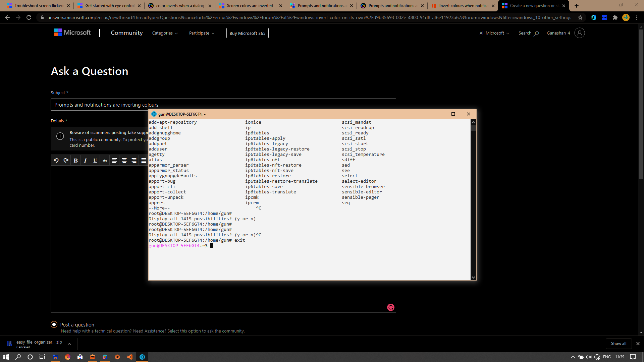This screenshot has height=362, width=644.
Task: Select the Post a question radio button
Action: click(54, 324)
